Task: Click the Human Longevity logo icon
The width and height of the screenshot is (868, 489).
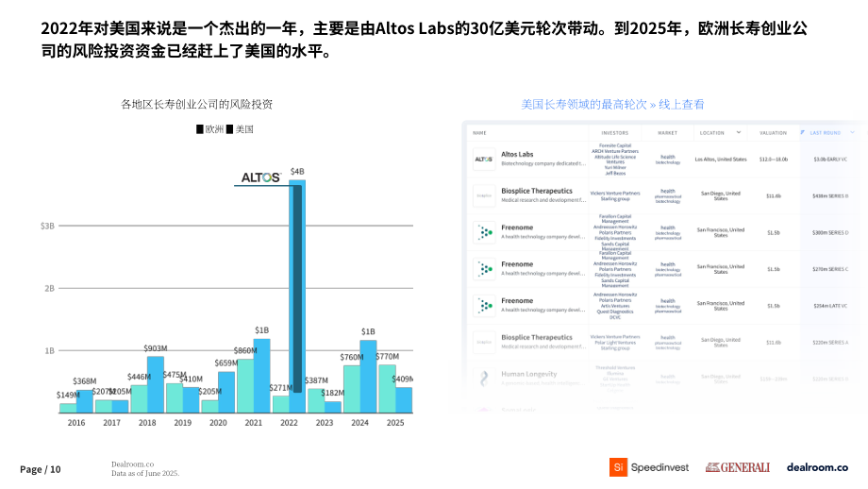Action: coord(484,379)
